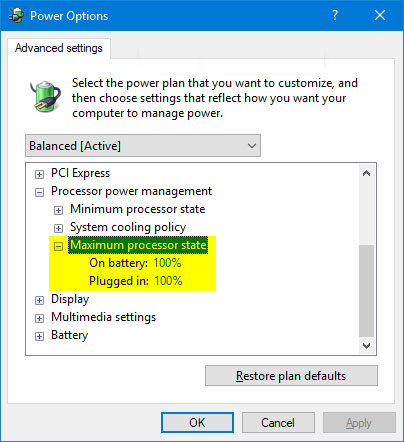Expand the Battery node
Viewport: 404px width, 442px height.
[39, 336]
